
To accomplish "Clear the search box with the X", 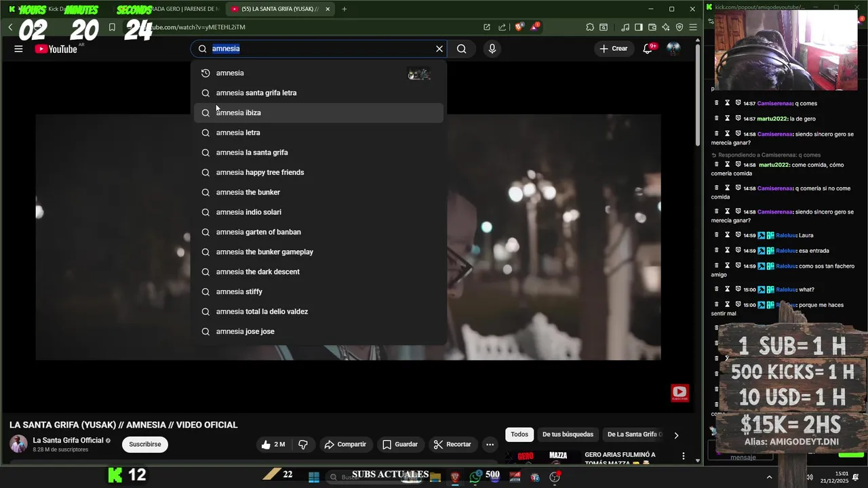I will [439, 49].
